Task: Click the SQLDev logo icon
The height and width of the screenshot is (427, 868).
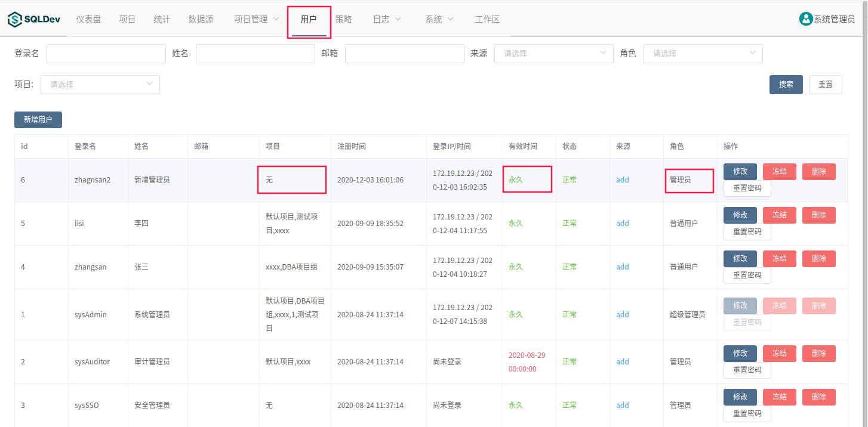Action: click(15, 20)
